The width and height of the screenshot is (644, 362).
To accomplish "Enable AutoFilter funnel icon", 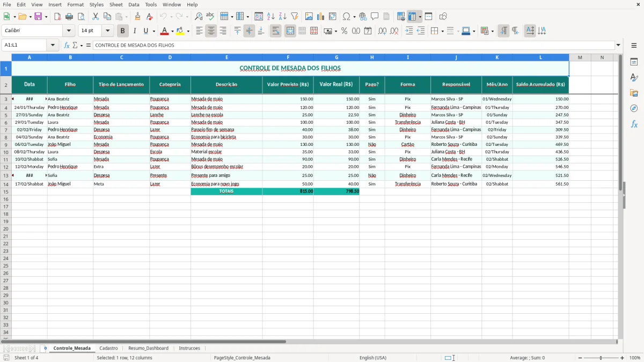I will click(295, 17).
